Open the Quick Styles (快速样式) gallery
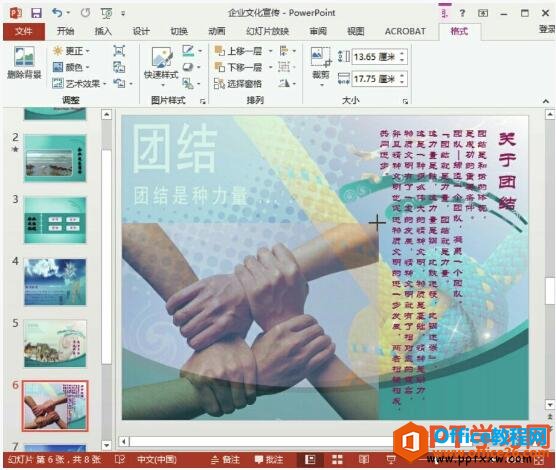556x470 pixels. [161, 66]
